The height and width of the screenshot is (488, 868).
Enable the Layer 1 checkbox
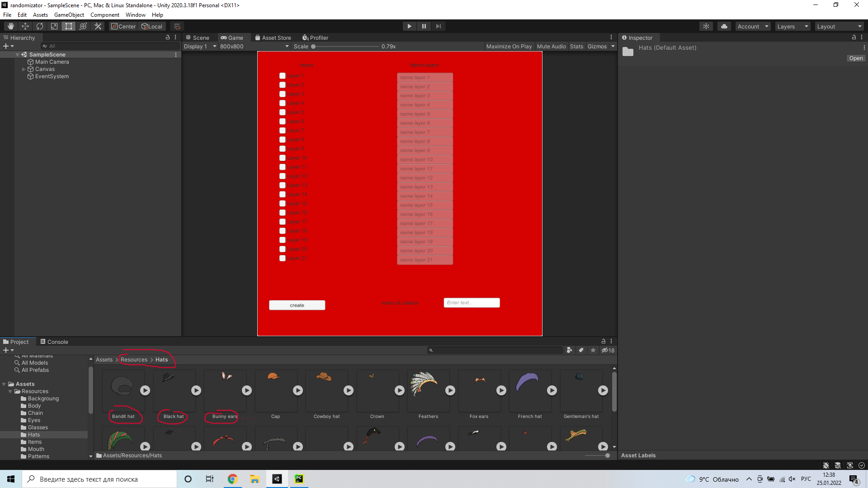282,75
